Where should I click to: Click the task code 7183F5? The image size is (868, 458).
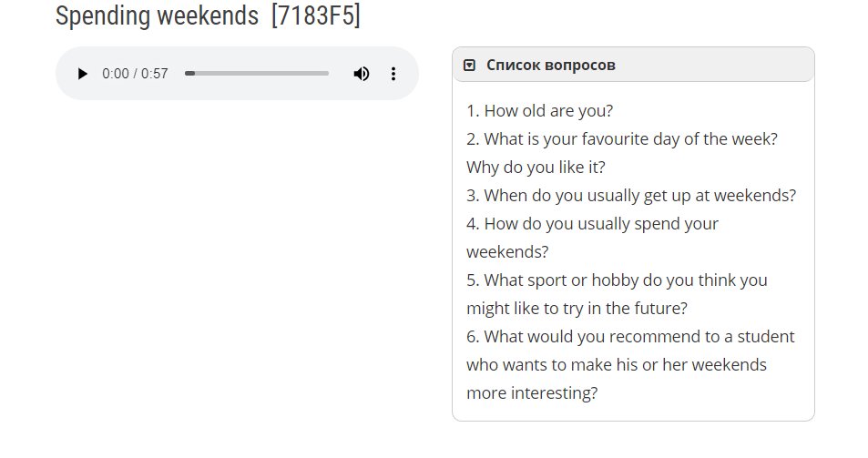(x=316, y=15)
